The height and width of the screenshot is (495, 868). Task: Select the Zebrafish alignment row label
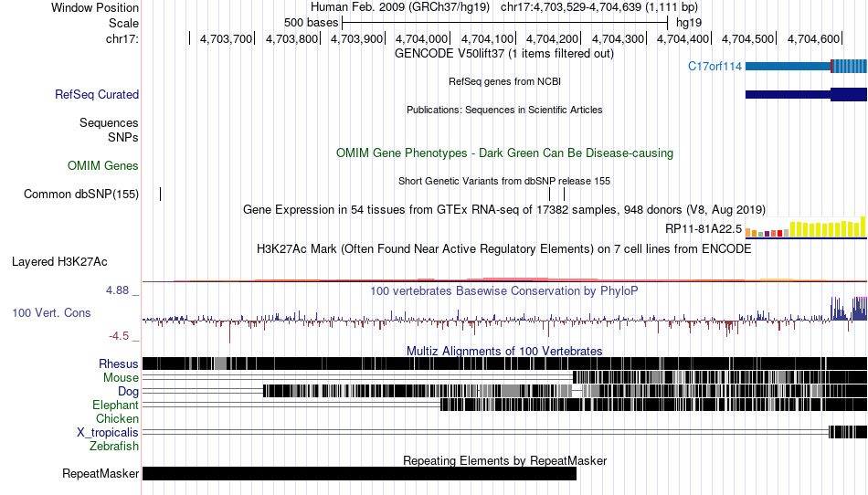(114, 446)
